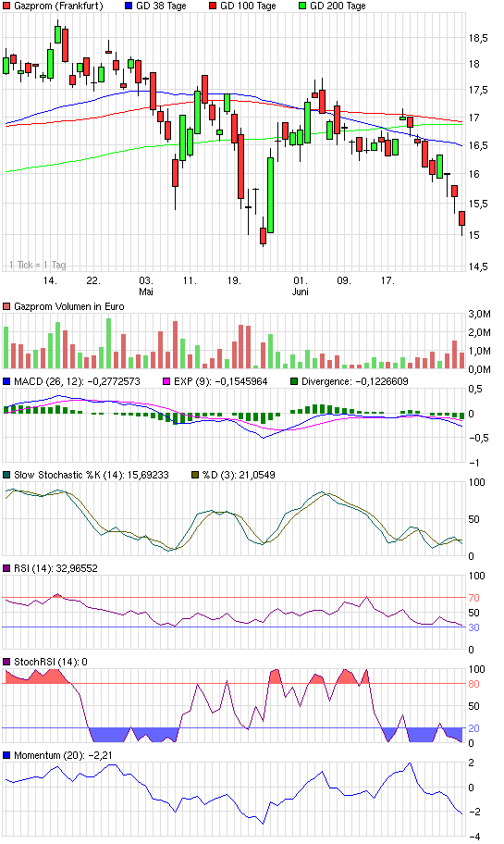Image resolution: width=504 pixels, height=844 pixels.
Task: Click the '09.' date axis label
Action: point(344,281)
